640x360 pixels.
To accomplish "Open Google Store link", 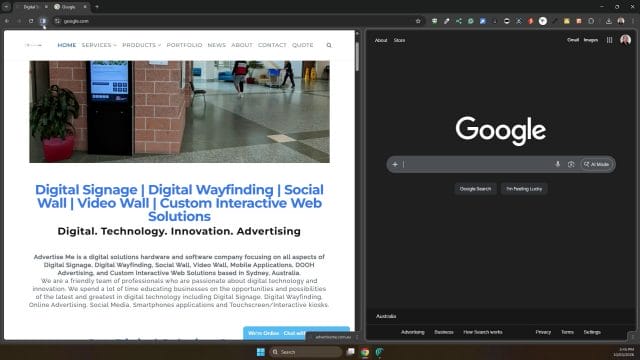I will click(399, 40).
